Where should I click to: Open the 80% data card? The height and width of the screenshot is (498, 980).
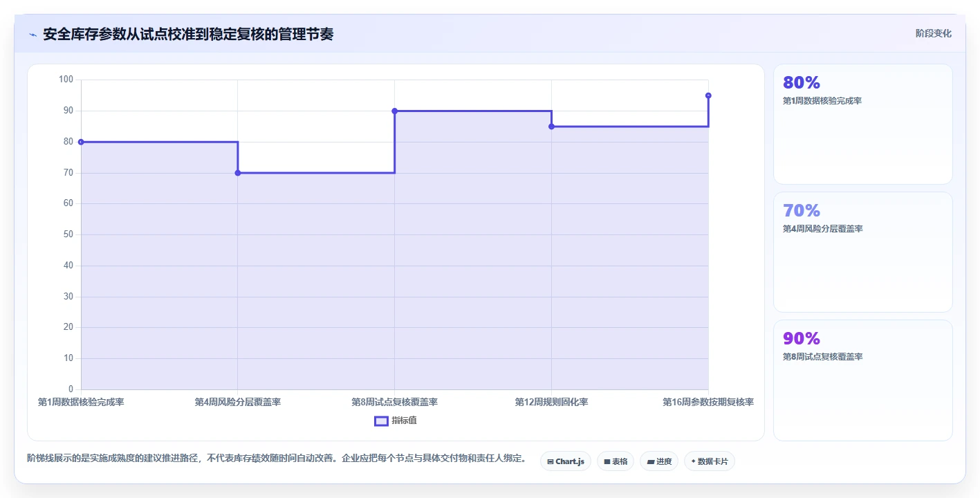(862, 124)
